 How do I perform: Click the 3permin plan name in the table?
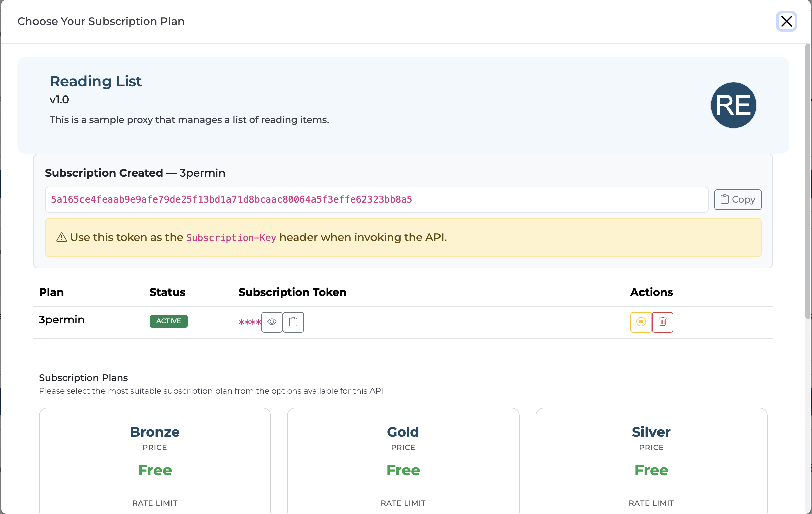click(61, 320)
